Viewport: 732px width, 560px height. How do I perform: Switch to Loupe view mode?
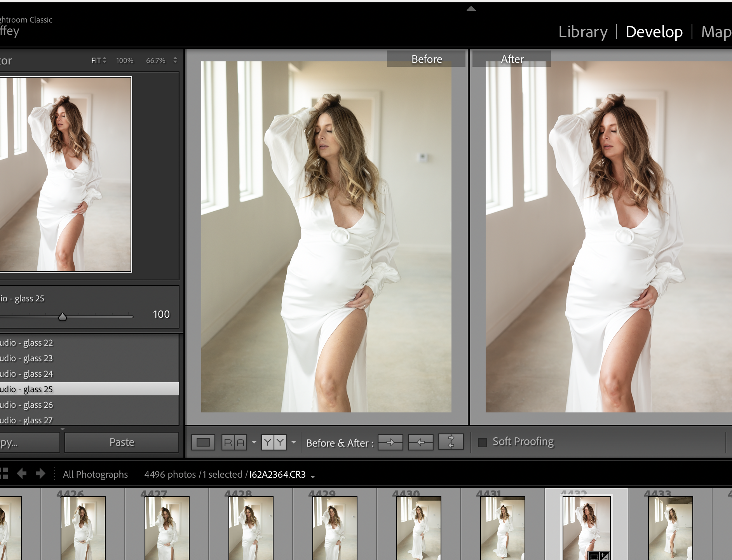[203, 442]
